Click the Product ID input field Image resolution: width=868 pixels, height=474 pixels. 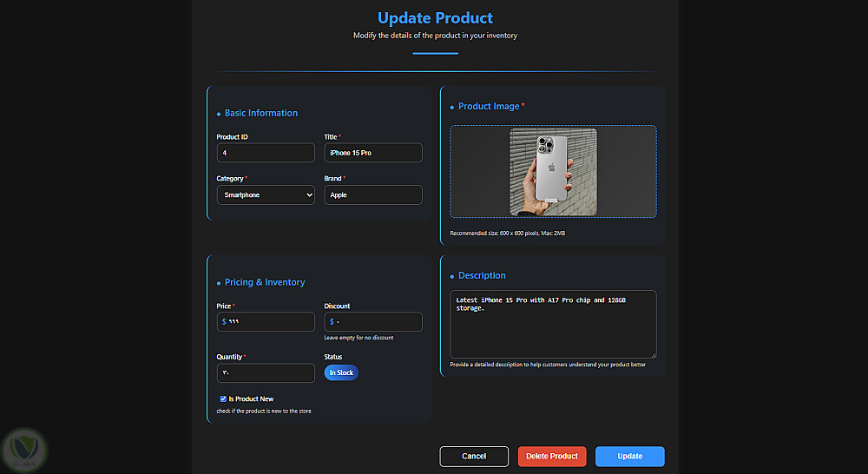[x=266, y=153]
